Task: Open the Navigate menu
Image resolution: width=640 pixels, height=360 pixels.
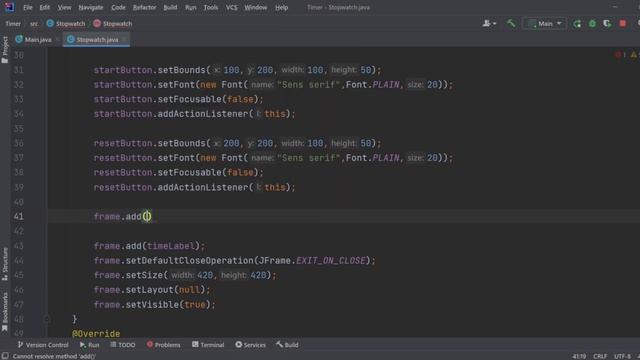Action: pos(91,7)
